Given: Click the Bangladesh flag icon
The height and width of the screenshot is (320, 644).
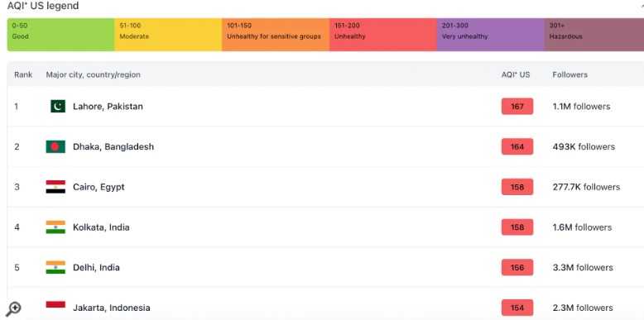Looking at the screenshot, I should (x=55, y=146).
